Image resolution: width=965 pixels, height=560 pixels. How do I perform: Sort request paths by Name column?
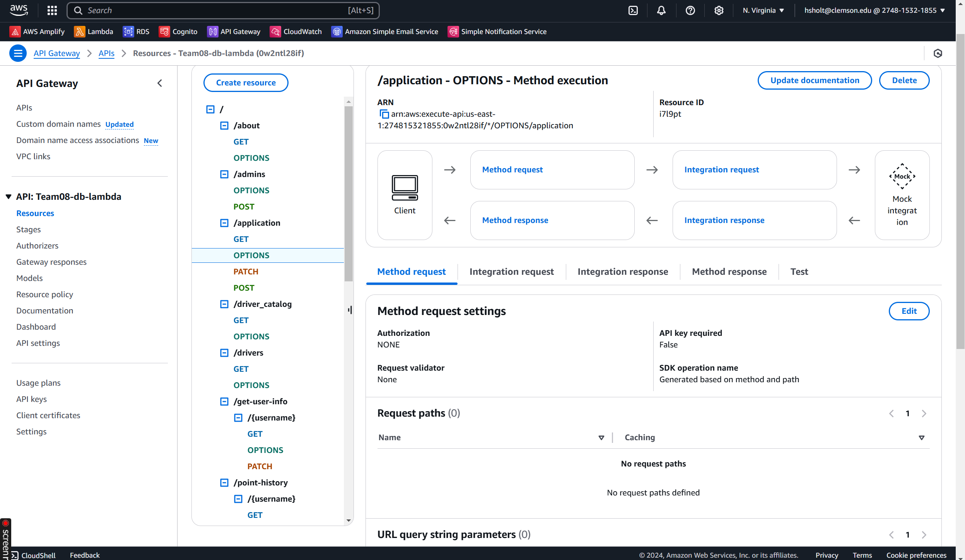tap(601, 437)
